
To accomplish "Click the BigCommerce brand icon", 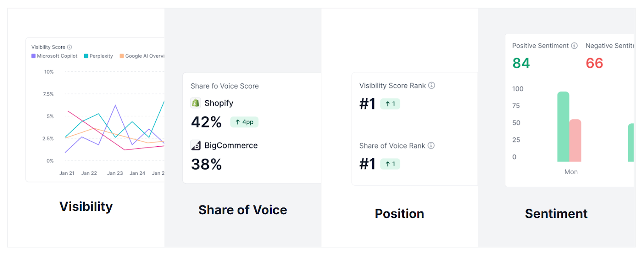I will tap(196, 145).
